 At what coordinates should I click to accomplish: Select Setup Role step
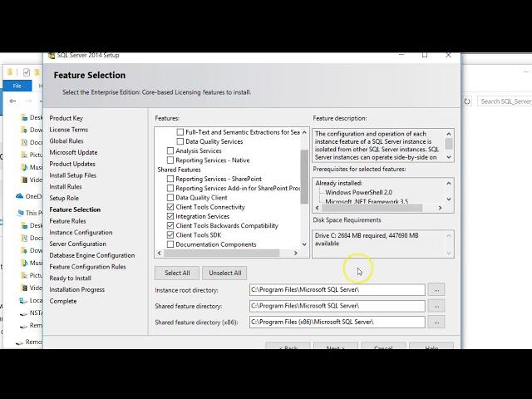pyautogui.click(x=64, y=198)
